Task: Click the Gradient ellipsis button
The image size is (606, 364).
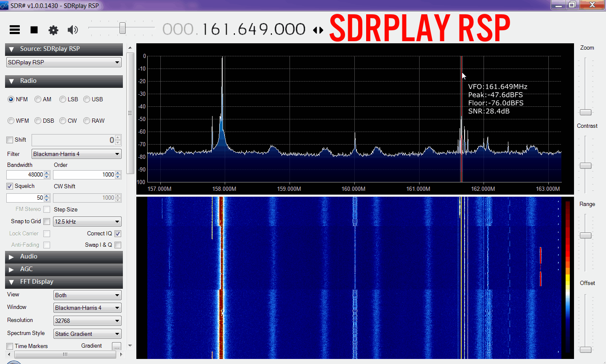Action: pyautogui.click(x=117, y=346)
